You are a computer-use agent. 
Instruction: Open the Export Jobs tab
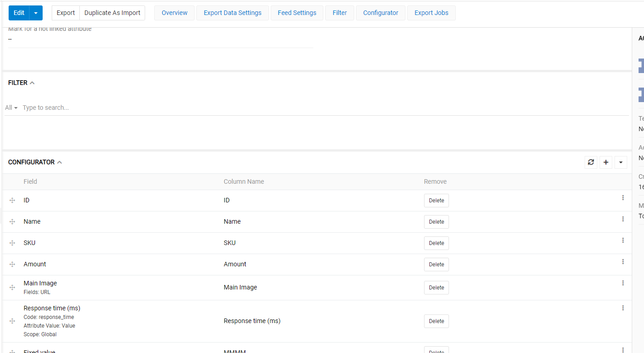tap(431, 13)
